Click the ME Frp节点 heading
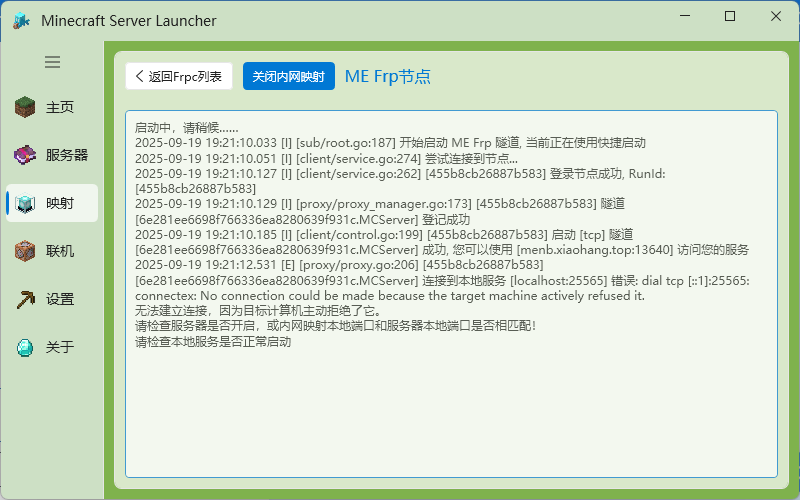800x500 pixels. tap(388, 77)
